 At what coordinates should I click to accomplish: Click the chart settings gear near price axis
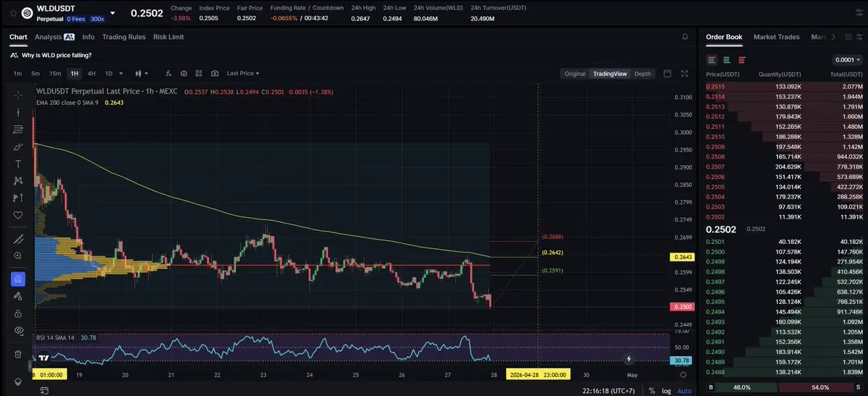[684, 374]
